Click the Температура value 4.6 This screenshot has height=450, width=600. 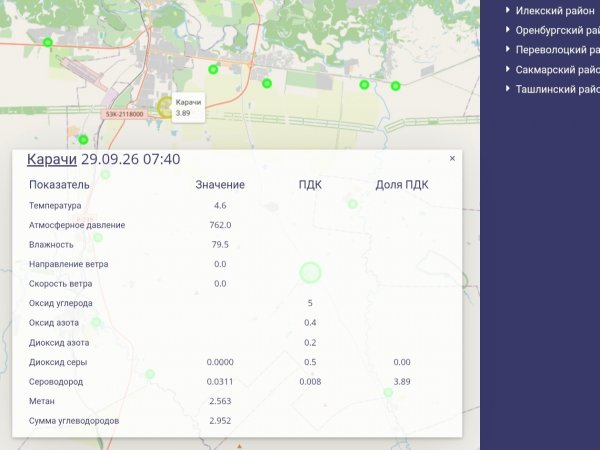pos(220,205)
